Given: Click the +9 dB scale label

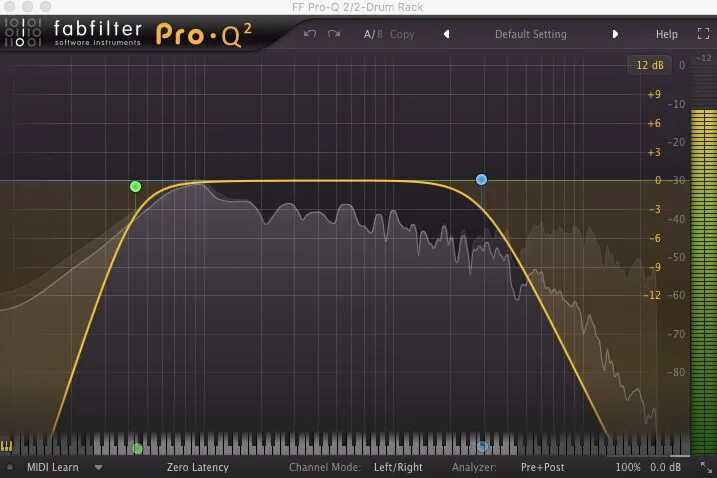Looking at the screenshot, I should pos(654,94).
